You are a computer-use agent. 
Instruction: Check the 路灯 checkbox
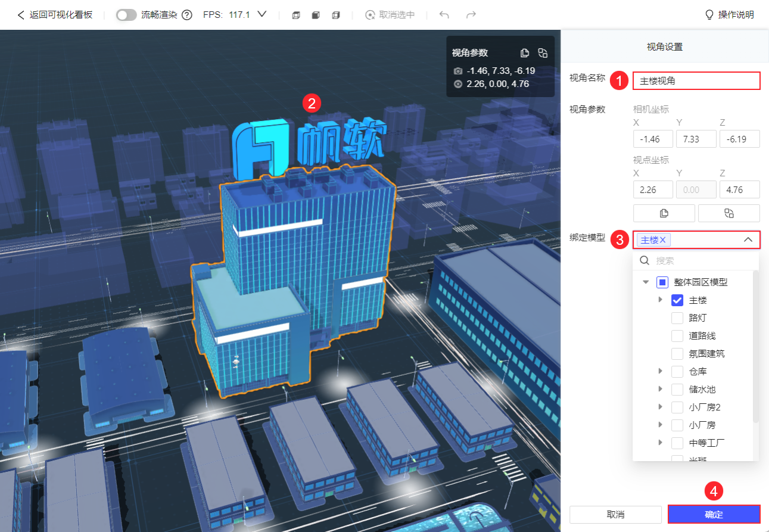(677, 318)
